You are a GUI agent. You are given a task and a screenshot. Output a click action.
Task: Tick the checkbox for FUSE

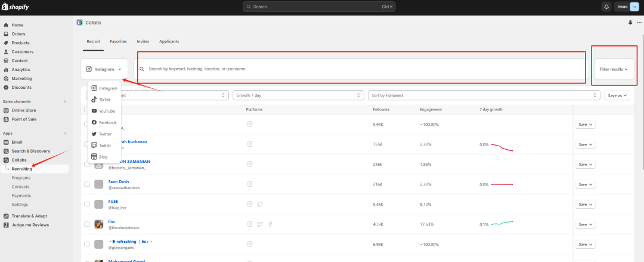[86, 205]
